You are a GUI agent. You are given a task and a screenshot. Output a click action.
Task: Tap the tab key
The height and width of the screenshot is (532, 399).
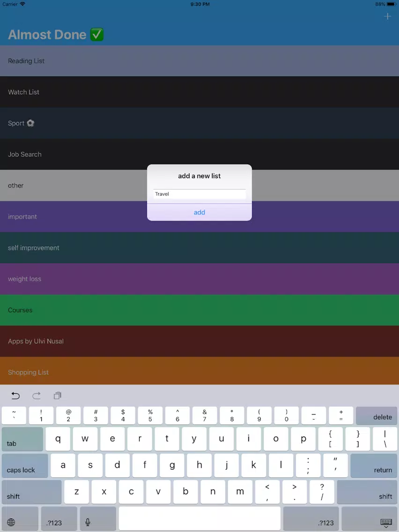[x=22, y=439]
